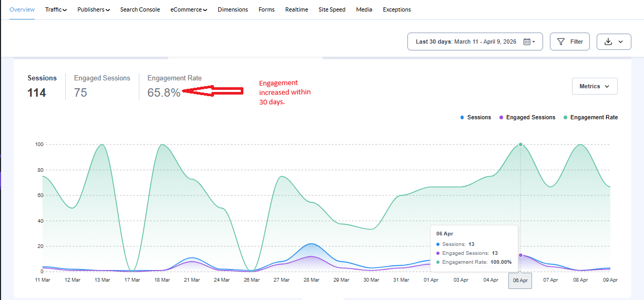This screenshot has width=644, height=300.
Task: Click the tooltip Engaged Sessions 13 row
Action: pos(467,253)
